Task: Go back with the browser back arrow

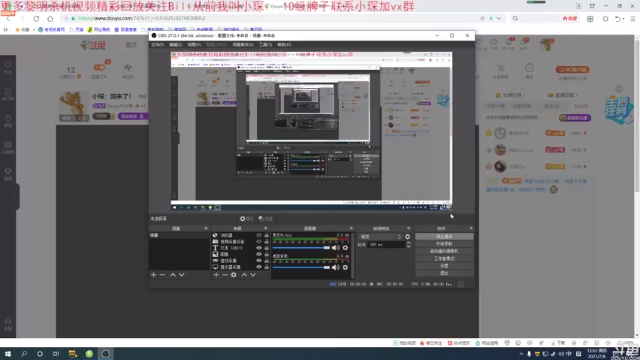Action: pos(9,18)
